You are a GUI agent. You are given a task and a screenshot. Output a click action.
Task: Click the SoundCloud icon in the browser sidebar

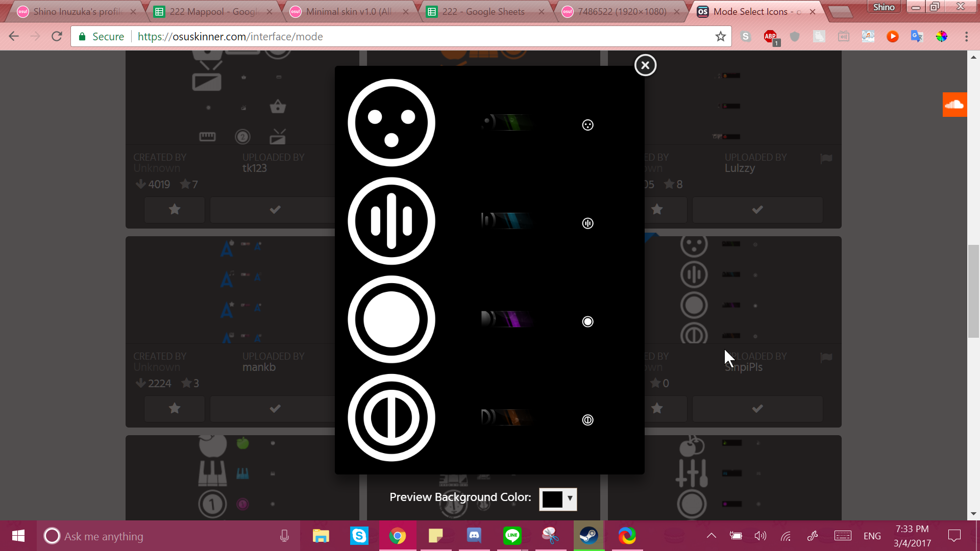coord(954,104)
